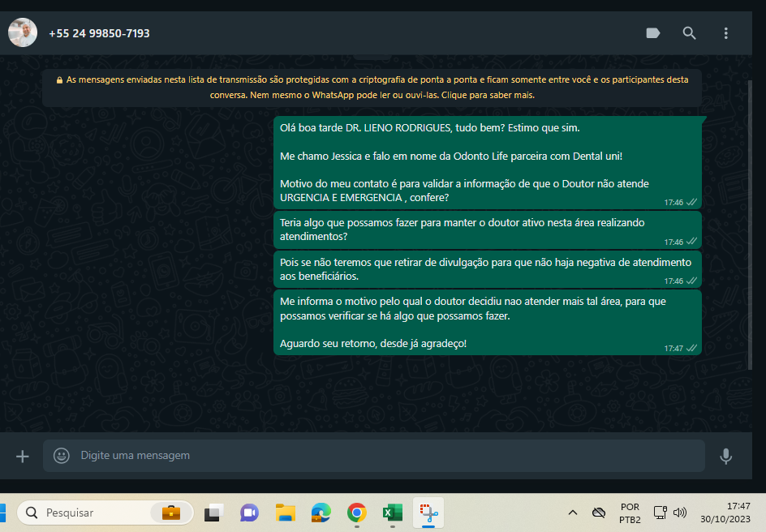Open network status tray icon
Viewport: 766px width, 532px height.
tap(660, 513)
